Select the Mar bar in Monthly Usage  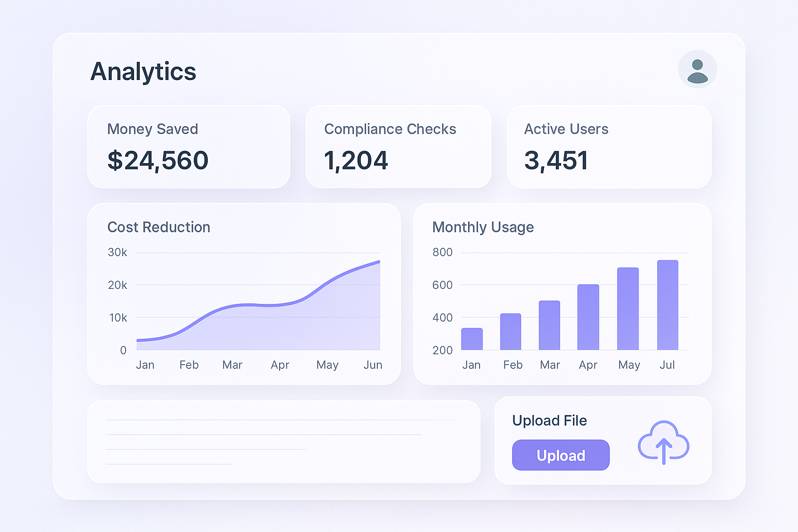coord(550,326)
